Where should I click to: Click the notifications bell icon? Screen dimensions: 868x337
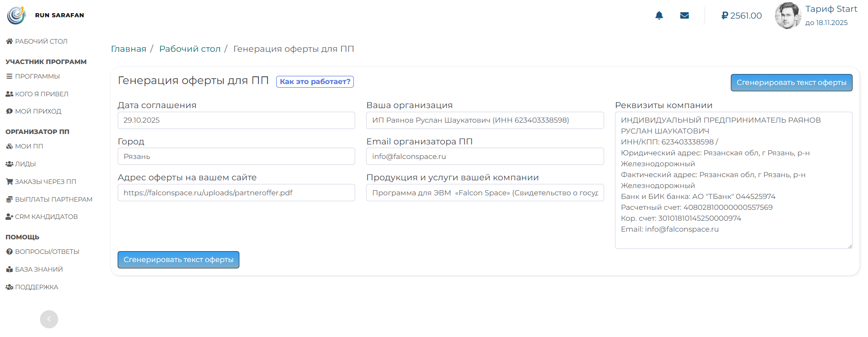[659, 15]
